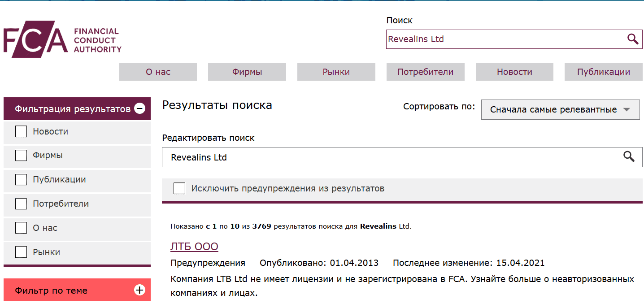The width and height of the screenshot is (644, 308).
Task: Enable the 'Новости' filter checkbox
Action: (x=21, y=131)
